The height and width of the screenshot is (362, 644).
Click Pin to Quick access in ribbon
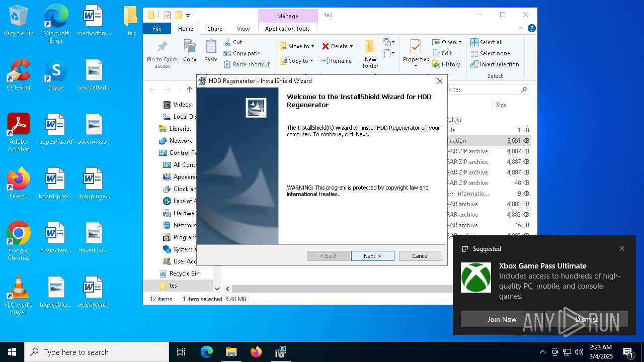(162, 54)
